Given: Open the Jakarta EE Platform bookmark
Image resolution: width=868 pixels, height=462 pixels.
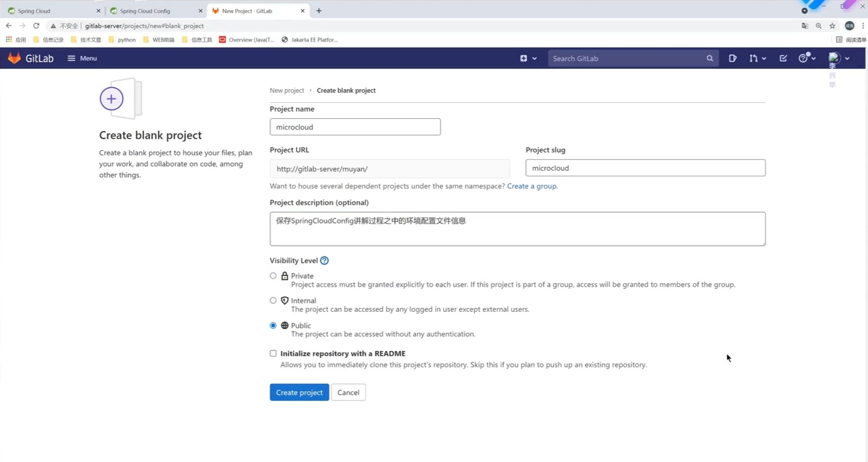Looking at the screenshot, I should tap(310, 40).
